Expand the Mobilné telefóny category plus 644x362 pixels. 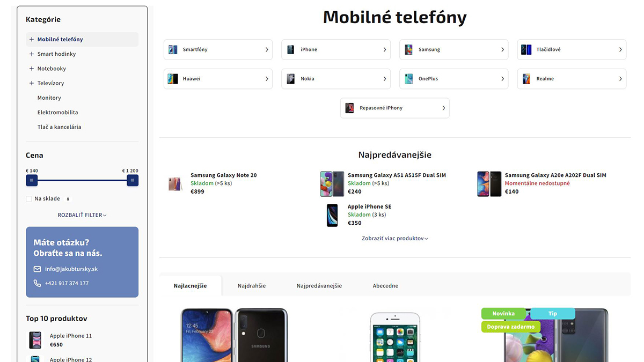tap(32, 39)
